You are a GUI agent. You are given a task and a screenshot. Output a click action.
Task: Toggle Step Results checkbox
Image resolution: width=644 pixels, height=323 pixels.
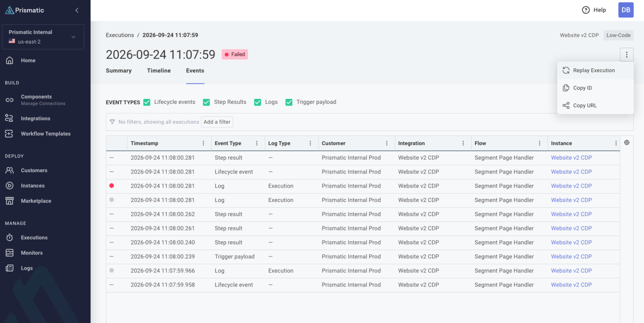tap(206, 102)
